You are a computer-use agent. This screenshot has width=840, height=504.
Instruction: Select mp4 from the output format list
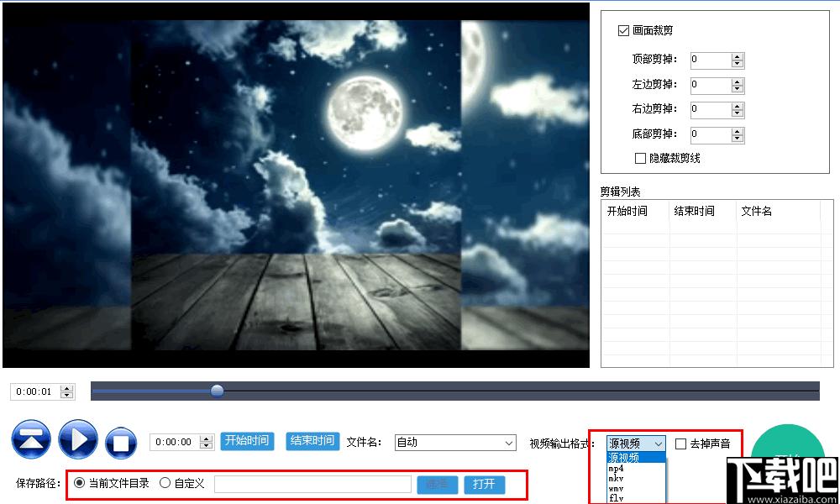637,469
